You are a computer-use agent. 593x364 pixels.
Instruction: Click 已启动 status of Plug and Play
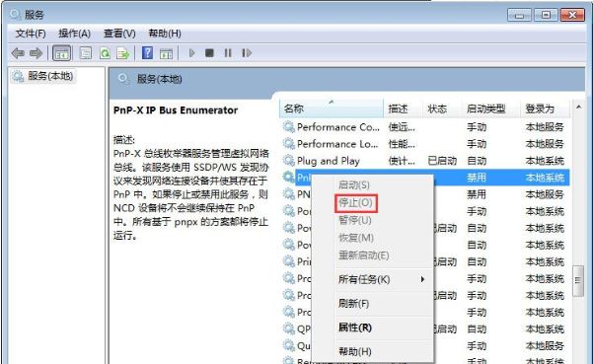tap(442, 161)
